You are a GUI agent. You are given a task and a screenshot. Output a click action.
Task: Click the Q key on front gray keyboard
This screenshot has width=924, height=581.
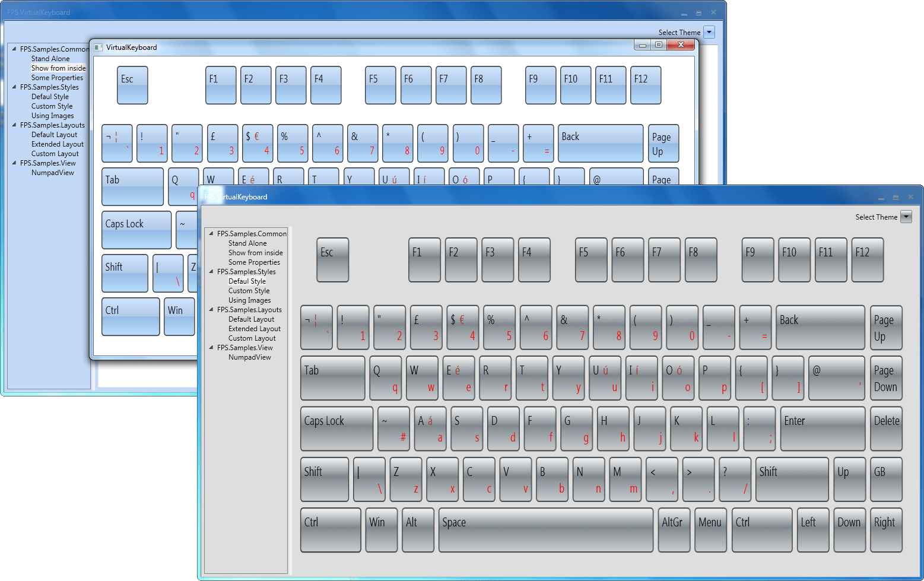(385, 378)
